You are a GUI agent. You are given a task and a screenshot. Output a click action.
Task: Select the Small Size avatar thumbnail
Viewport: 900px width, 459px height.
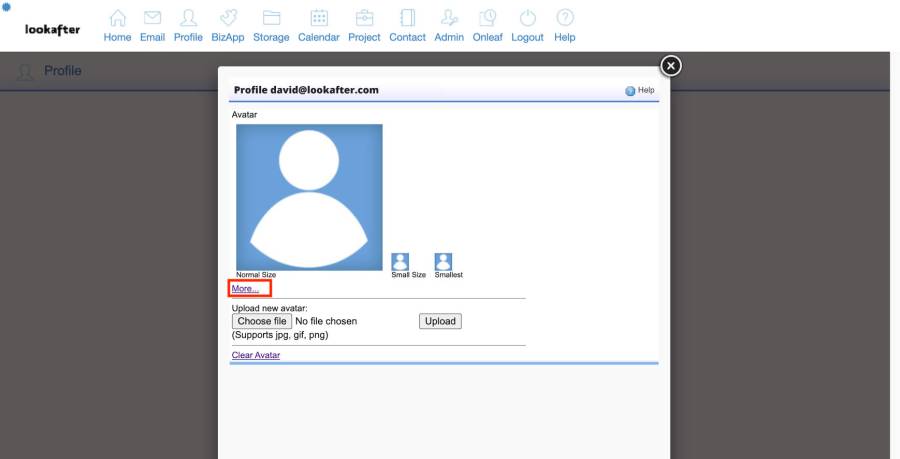(x=400, y=261)
